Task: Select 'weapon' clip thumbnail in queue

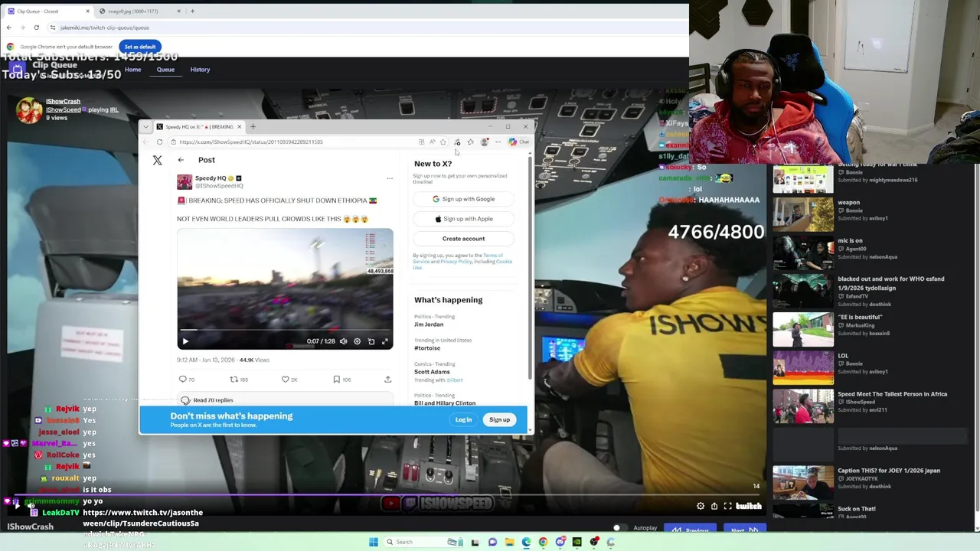Action: 803,214
